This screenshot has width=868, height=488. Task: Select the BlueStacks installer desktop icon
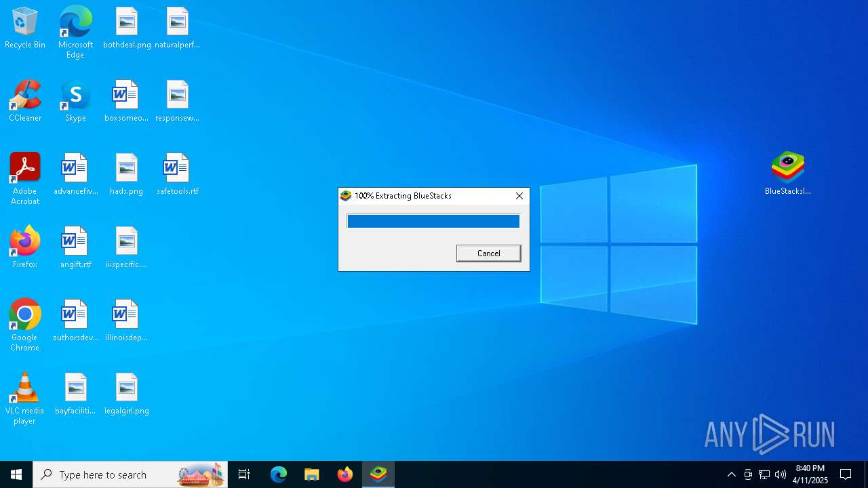(787, 174)
